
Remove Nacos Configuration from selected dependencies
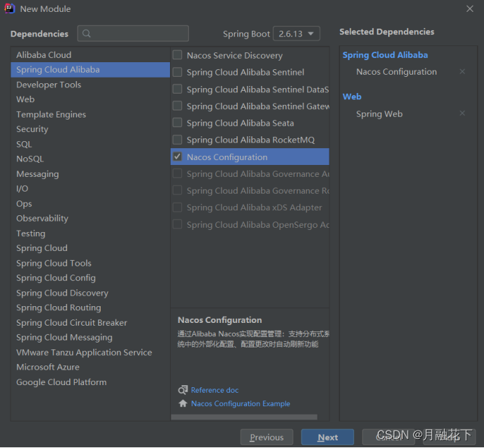[x=462, y=71]
